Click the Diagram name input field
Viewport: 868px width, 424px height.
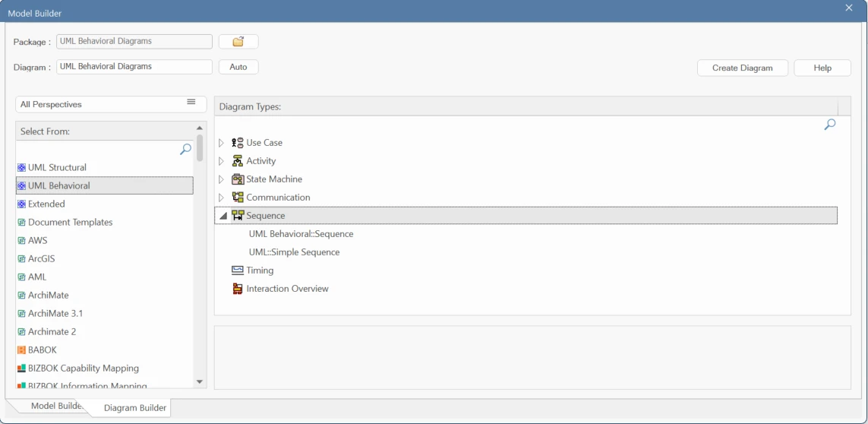click(134, 67)
